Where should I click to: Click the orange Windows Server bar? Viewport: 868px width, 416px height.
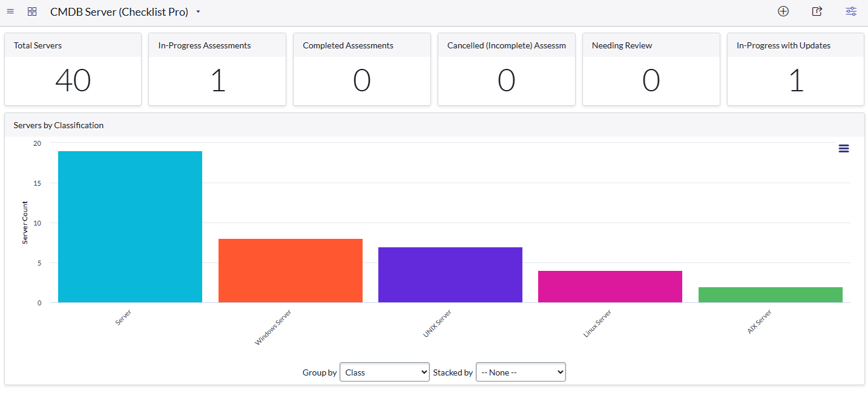pos(290,270)
